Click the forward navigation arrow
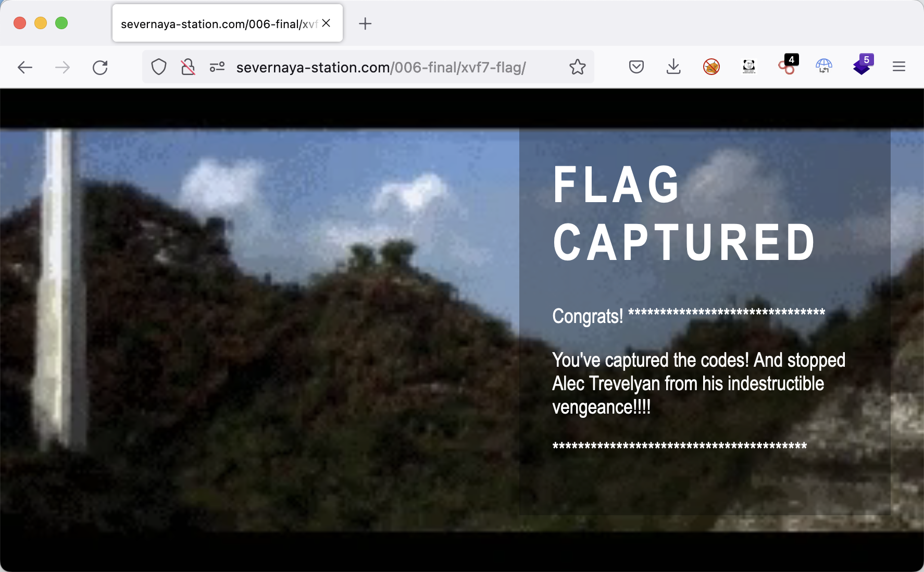This screenshot has width=924, height=572. [x=63, y=67]
